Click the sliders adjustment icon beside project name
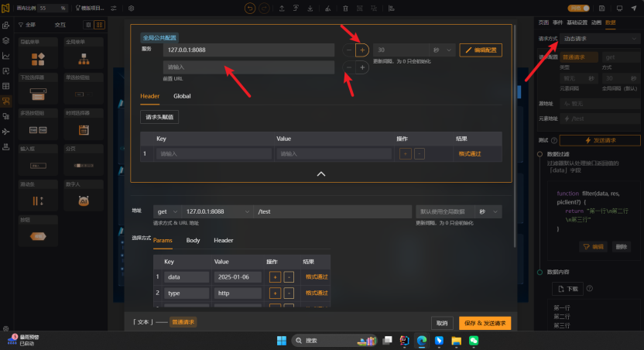Viewport: 644px width, 350px height. 114,9
